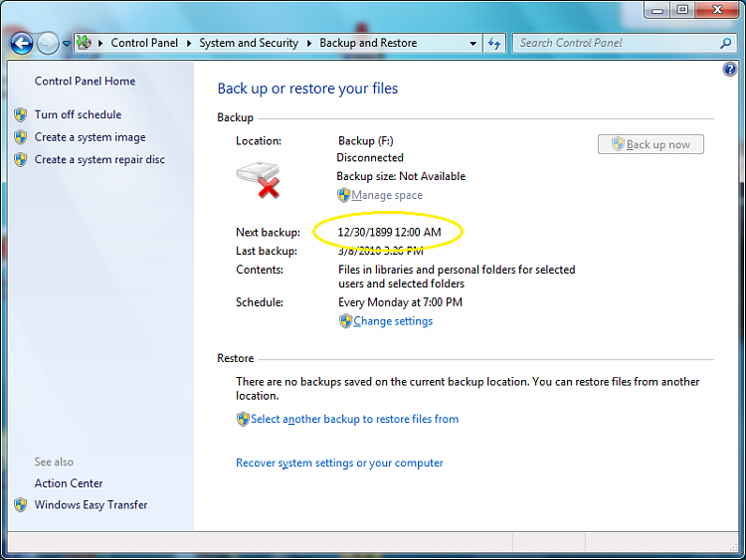Open Recover system settings or your computer

click(339, 464)
